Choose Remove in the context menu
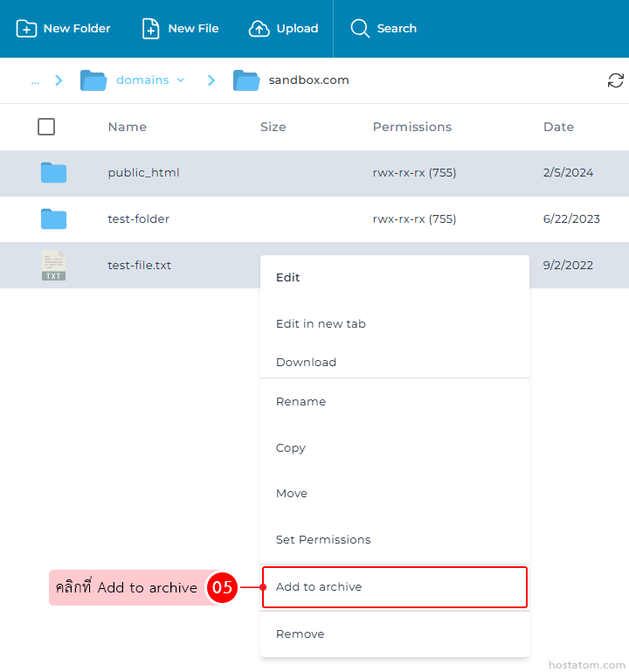The image size is (629, 672). pyautogui.click(x=300, y=634)
